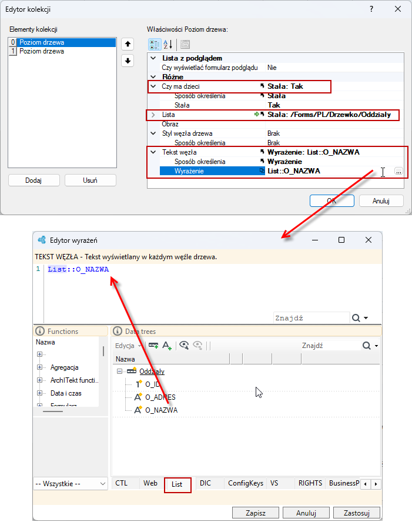412x532 pixels.
Task: Click green arrow icon in Lista row
Action: [x=257, y=115]
